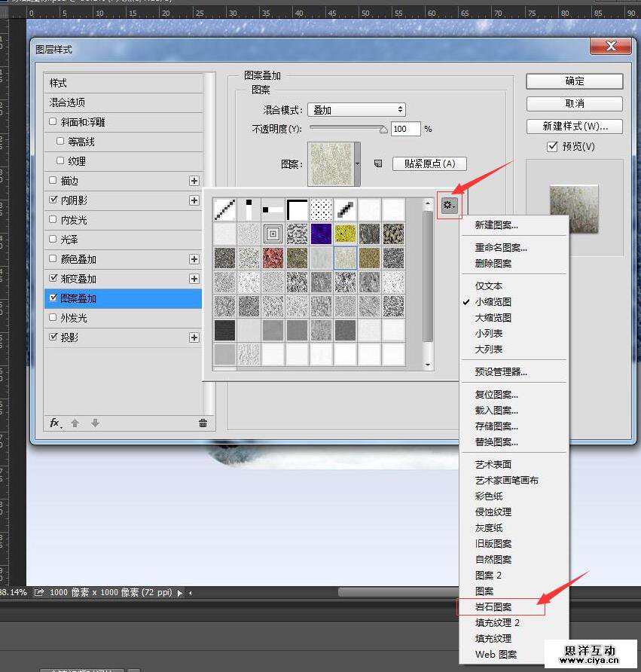Image resolution: width=641 pixels, height=672 pixels.
Task: Click the fx add style icon
Action: coord(56,423)
